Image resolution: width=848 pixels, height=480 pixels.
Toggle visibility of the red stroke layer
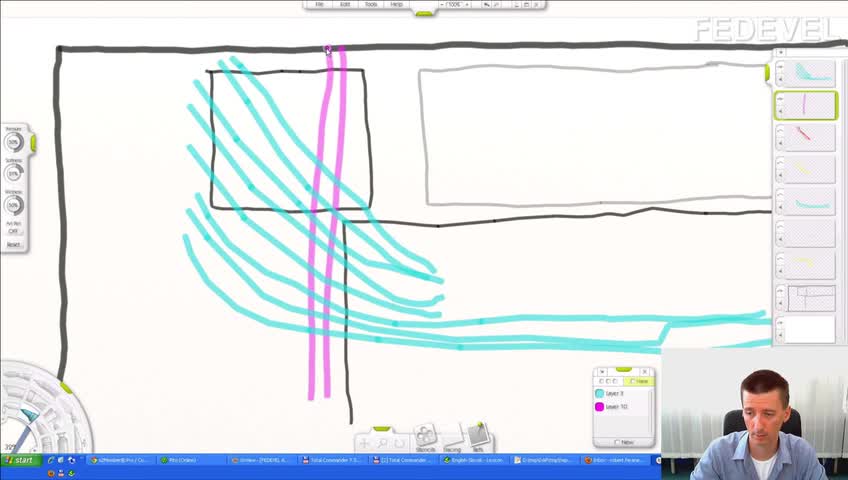click(x=780, y=131)
